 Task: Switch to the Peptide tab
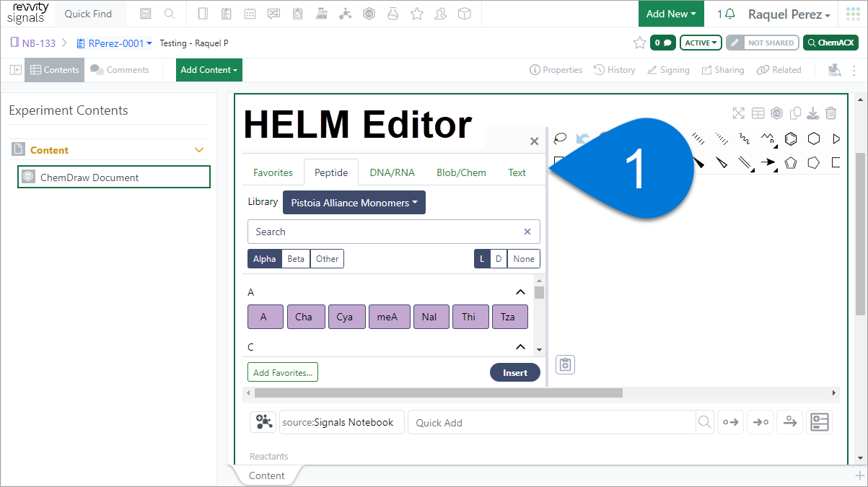point(331,172)
